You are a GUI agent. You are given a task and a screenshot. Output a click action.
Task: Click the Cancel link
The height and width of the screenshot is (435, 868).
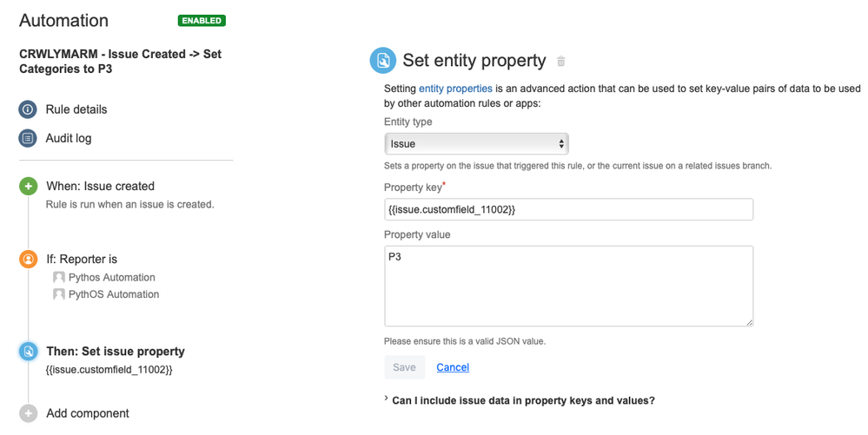pos(453,367)
